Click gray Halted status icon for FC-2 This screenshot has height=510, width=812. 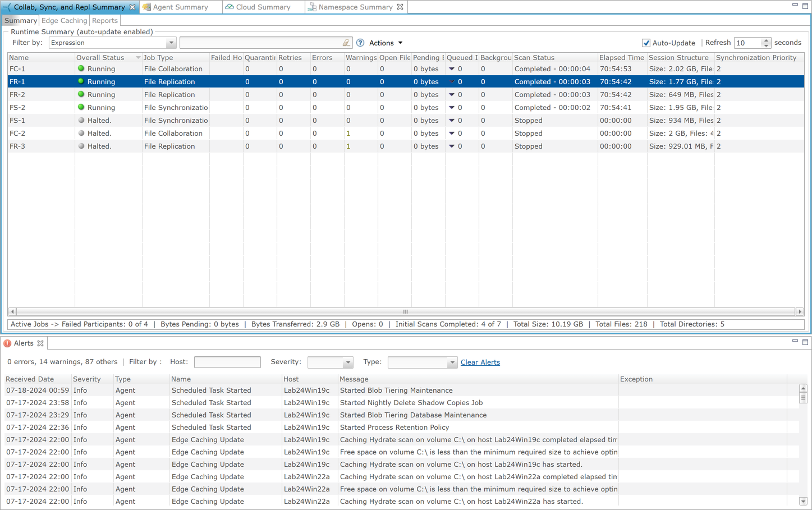tap(81, 133)
